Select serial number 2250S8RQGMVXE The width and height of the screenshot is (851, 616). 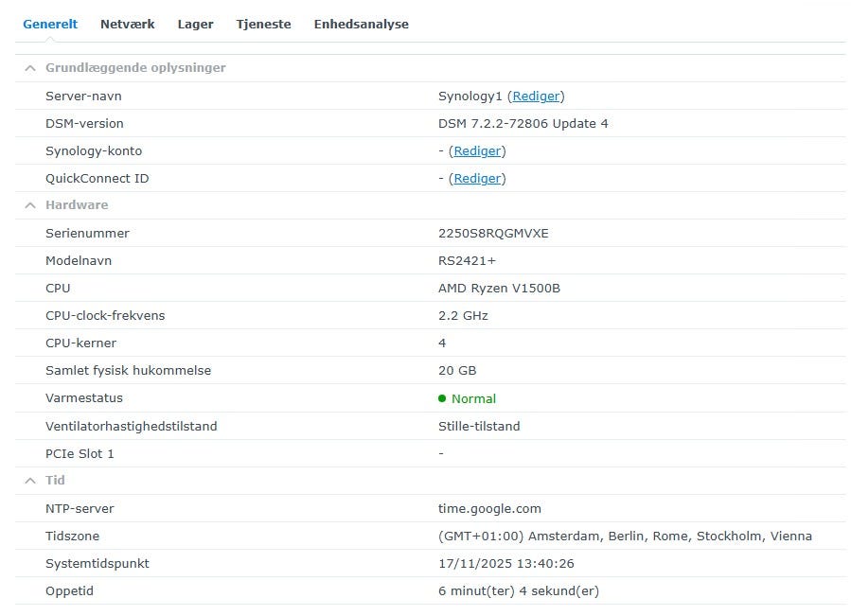point(493,234)
